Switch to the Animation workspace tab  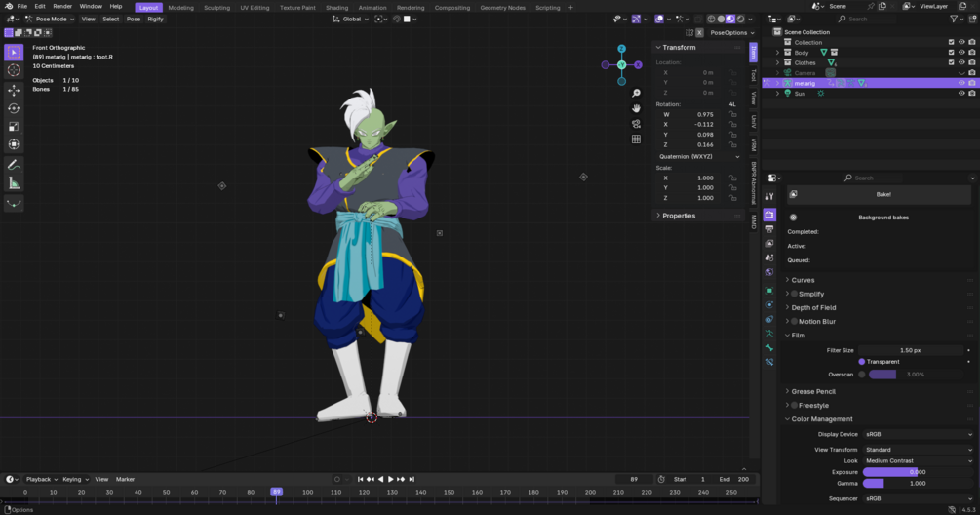point(372,8)
